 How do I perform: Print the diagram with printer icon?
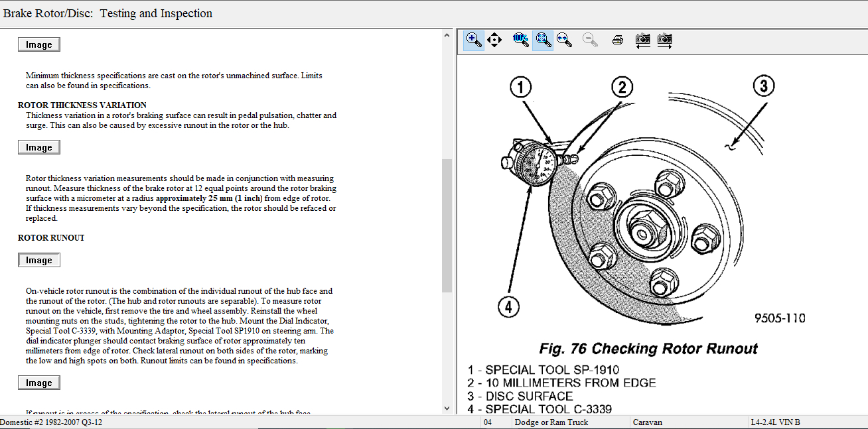click(617, 40)
